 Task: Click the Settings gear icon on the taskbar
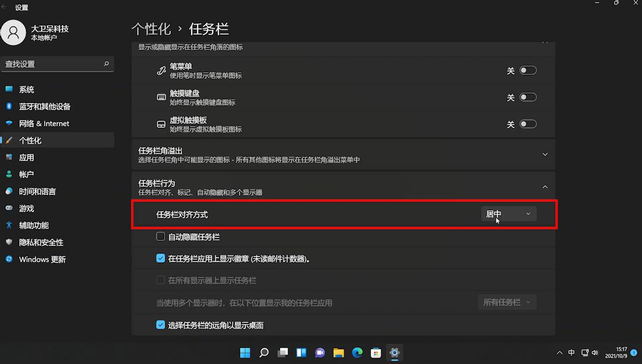(x=395, y=353)
